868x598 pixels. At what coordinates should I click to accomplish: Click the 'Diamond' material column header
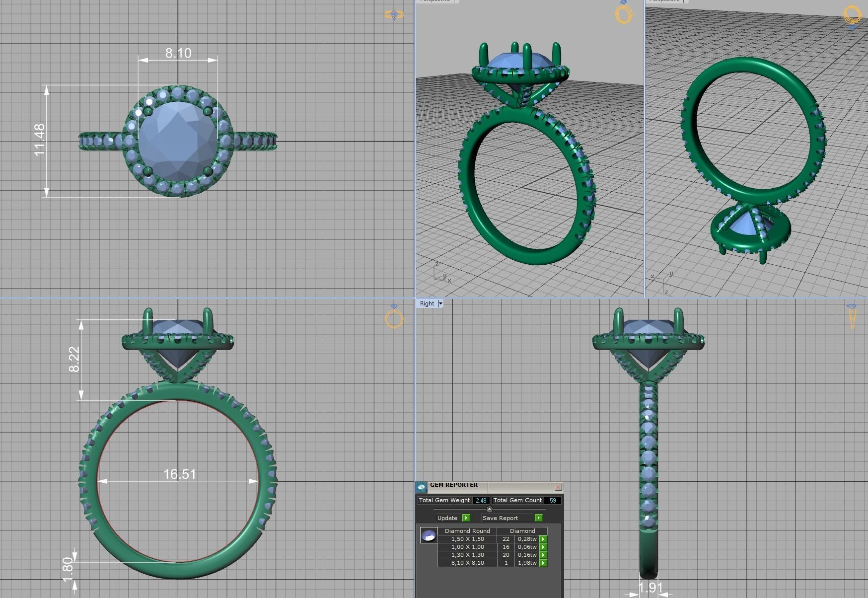pyautogui.click(x=522, y=531)
